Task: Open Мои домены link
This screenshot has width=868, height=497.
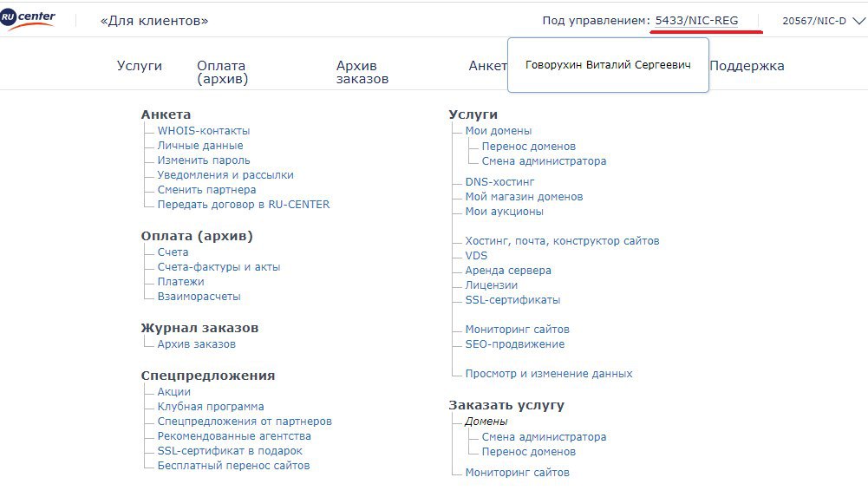Action: coord(499,131)
